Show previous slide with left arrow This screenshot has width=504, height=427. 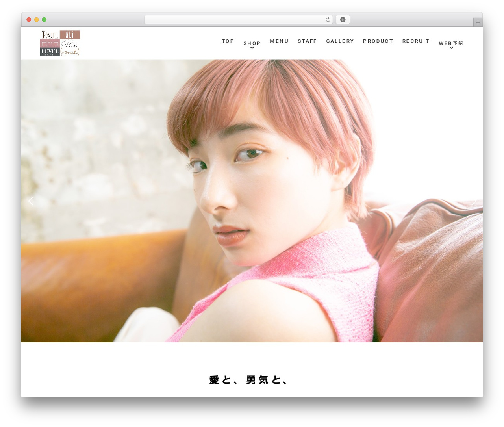click(31, 201)
